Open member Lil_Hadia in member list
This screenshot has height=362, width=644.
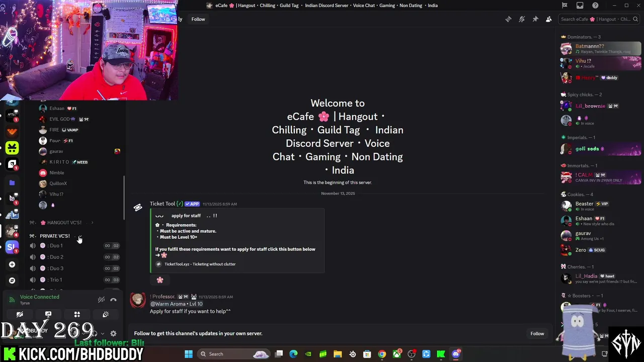click(x=600, y=279)
